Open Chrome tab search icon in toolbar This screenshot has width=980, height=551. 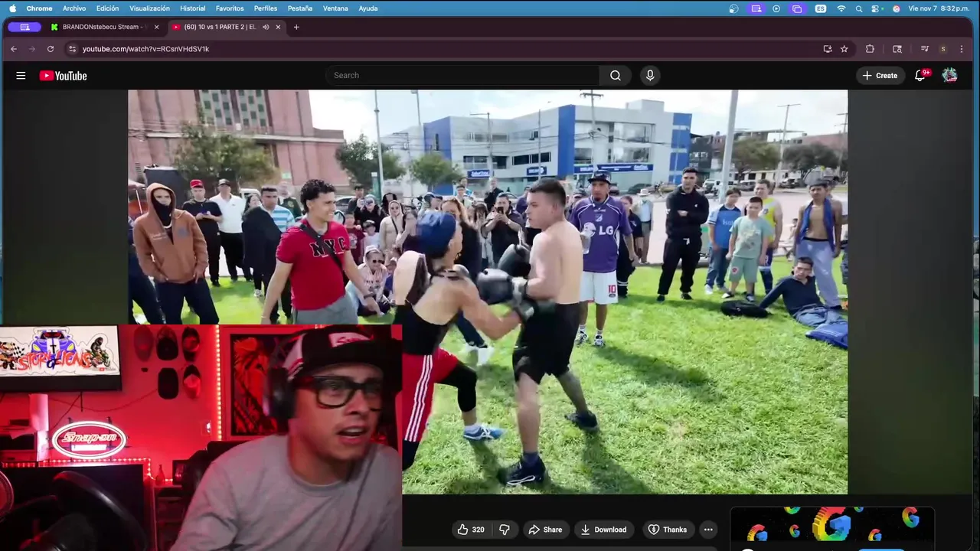(897, 49)
